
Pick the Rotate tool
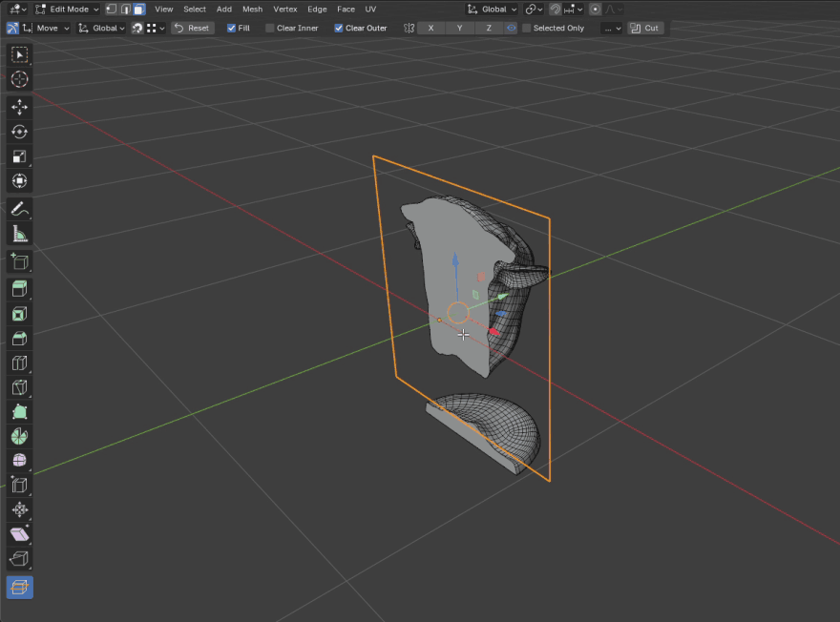(x=19, y=132)
